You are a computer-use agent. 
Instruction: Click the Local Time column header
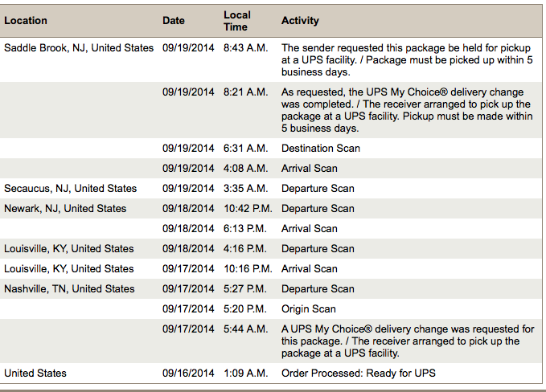236,21
